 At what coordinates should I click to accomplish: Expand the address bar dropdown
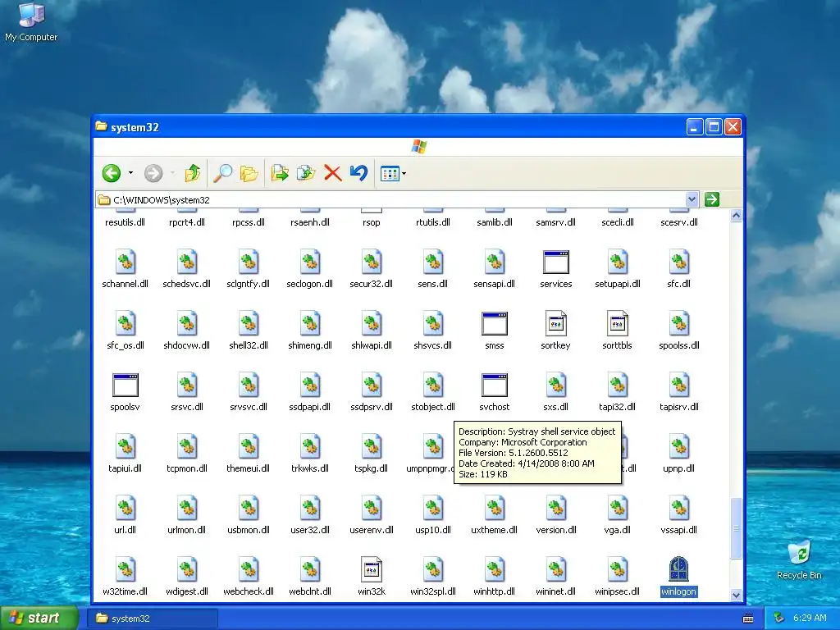[x=692, y=200]
